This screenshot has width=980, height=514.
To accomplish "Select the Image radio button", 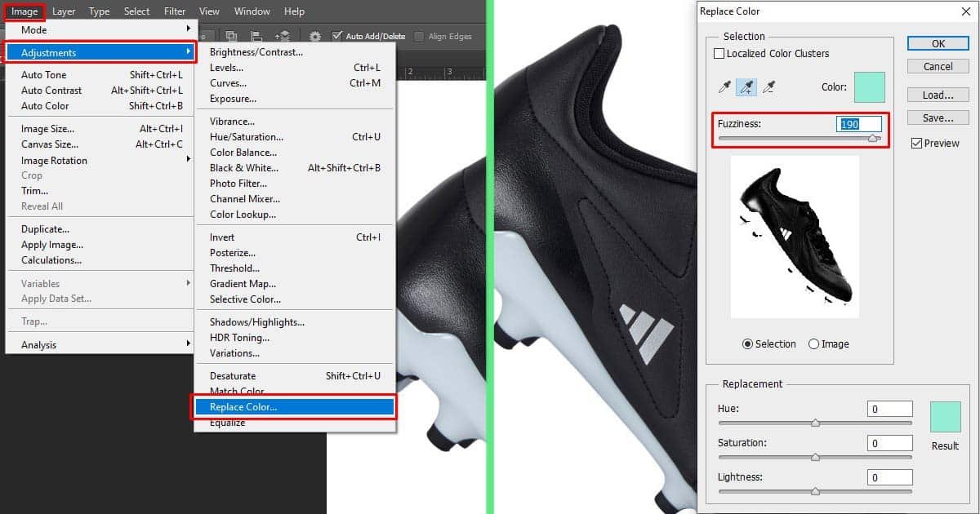I will 816,343.
